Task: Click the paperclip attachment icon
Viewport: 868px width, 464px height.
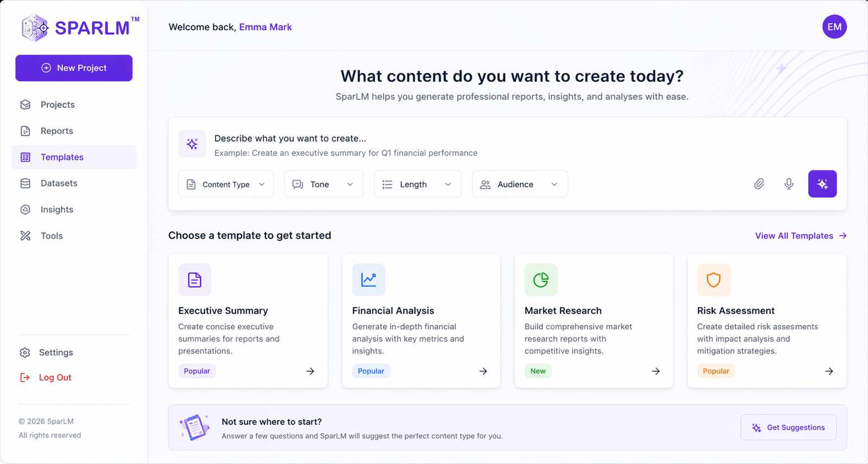Action: 759,184
